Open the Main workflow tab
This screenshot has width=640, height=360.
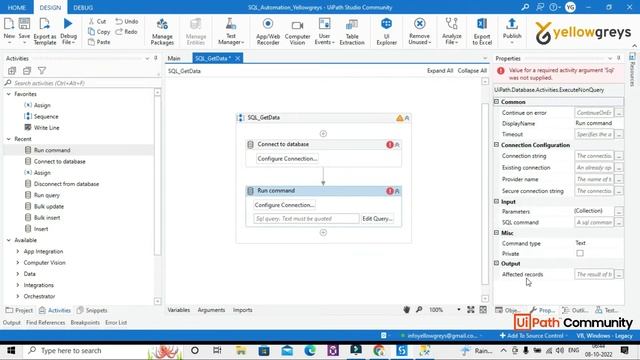point(174,58)
